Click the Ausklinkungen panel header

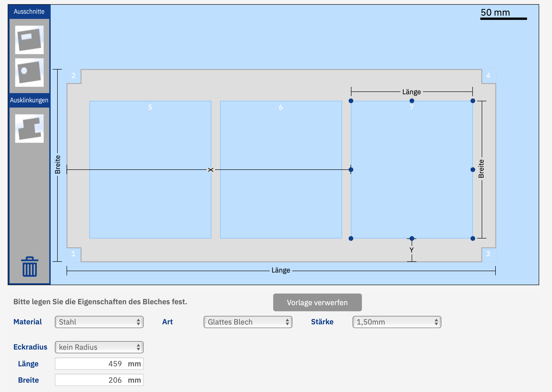point(29,100)
